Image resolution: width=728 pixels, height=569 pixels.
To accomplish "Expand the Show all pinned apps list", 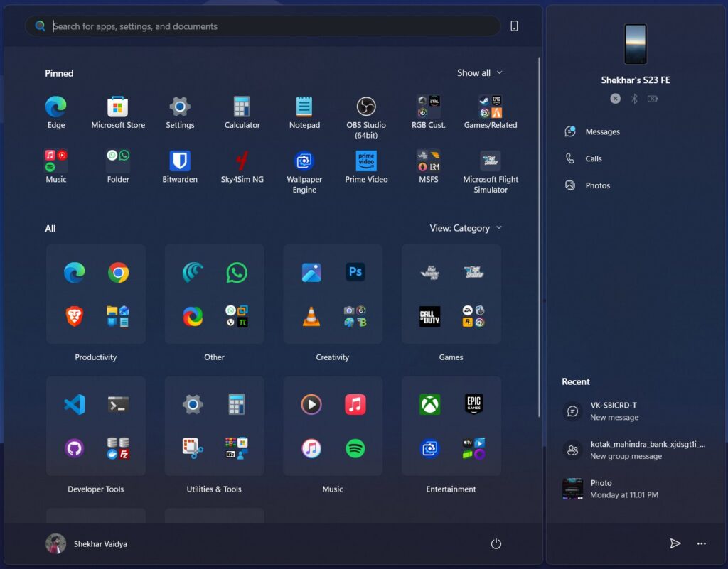I will 480,72.
